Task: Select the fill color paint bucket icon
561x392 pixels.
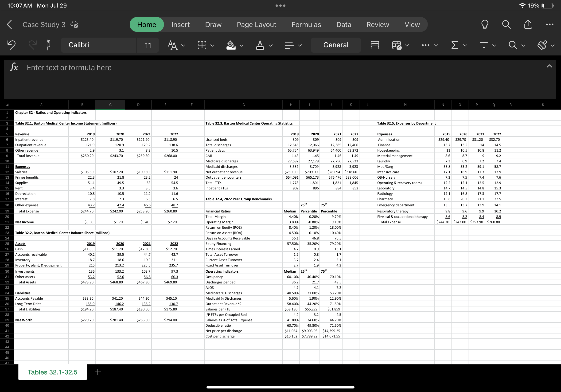Action: (231, 45)
